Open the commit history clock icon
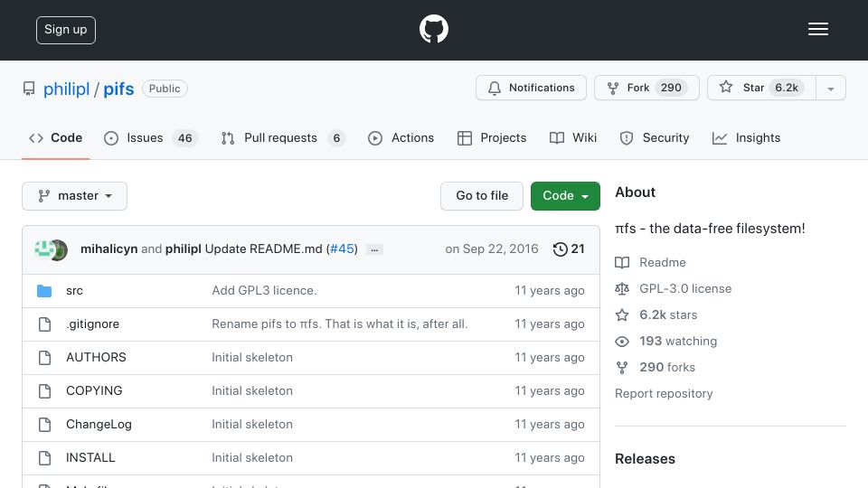 coord(561,249)
